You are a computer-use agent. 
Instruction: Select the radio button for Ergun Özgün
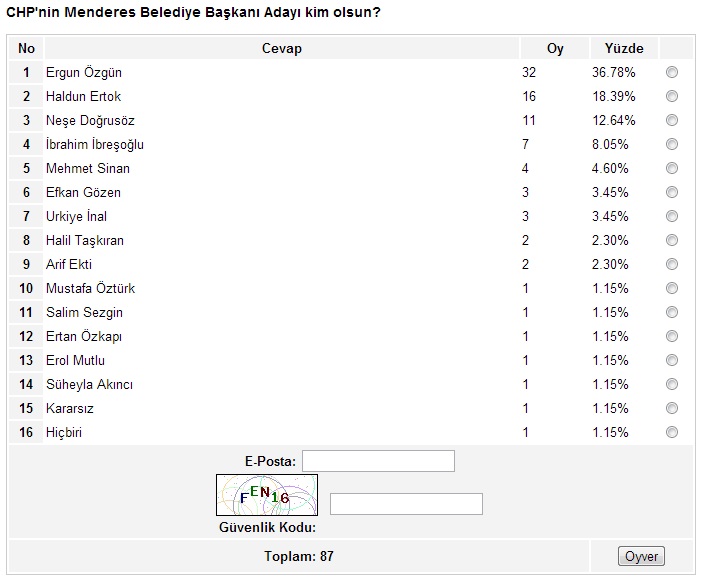[x=671, y=72]
